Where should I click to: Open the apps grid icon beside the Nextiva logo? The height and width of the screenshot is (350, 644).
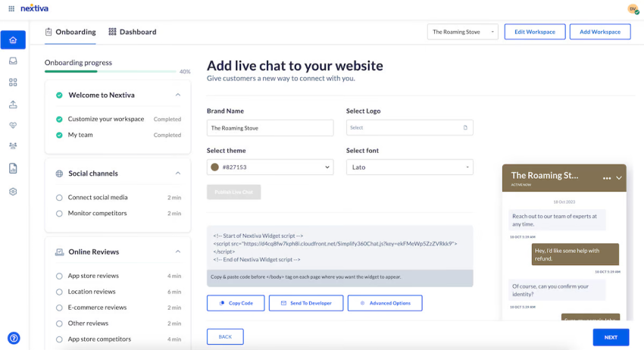[x=11, y=8]
